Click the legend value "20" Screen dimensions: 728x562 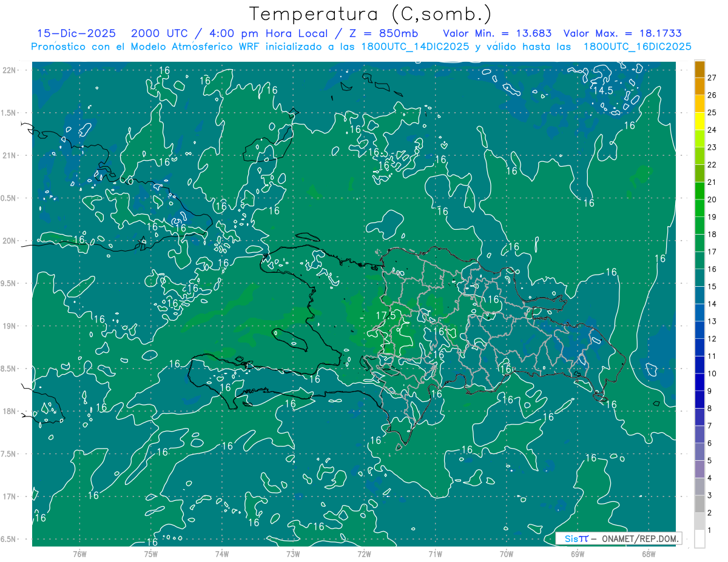pos(712,199)
